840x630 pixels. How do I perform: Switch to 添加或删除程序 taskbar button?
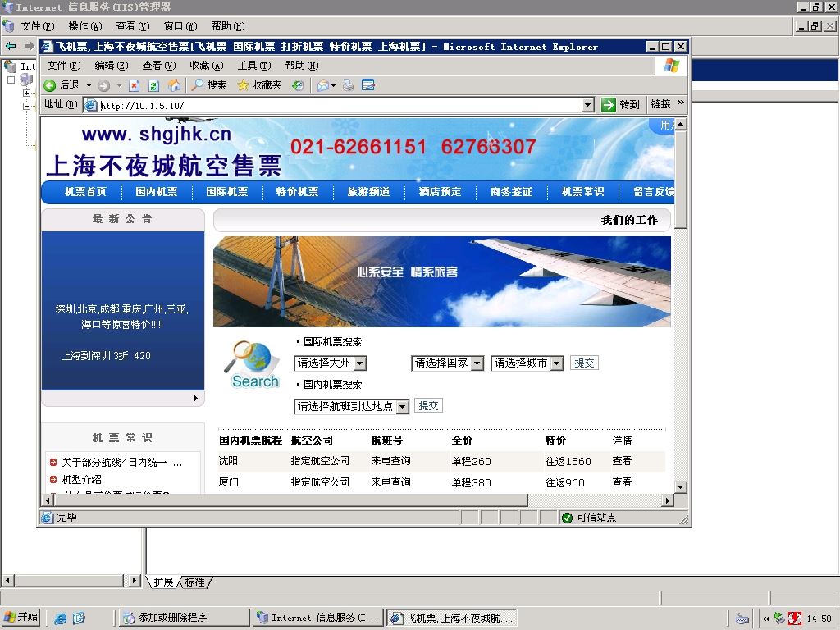183,619
